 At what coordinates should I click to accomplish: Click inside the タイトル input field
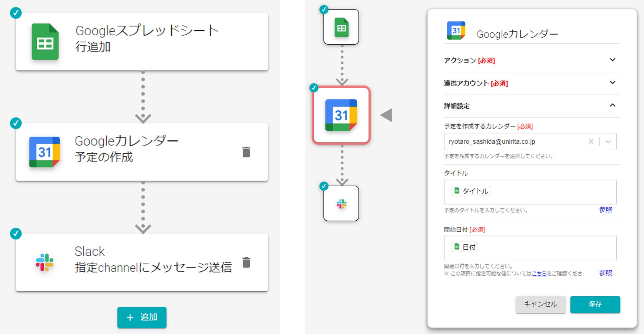coord(530,192)
